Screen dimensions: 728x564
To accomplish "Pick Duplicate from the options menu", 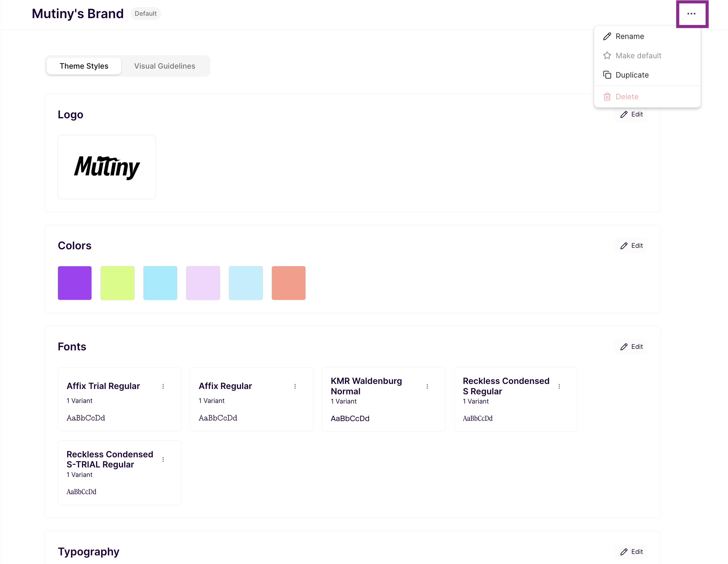I will tap(647, 75).
